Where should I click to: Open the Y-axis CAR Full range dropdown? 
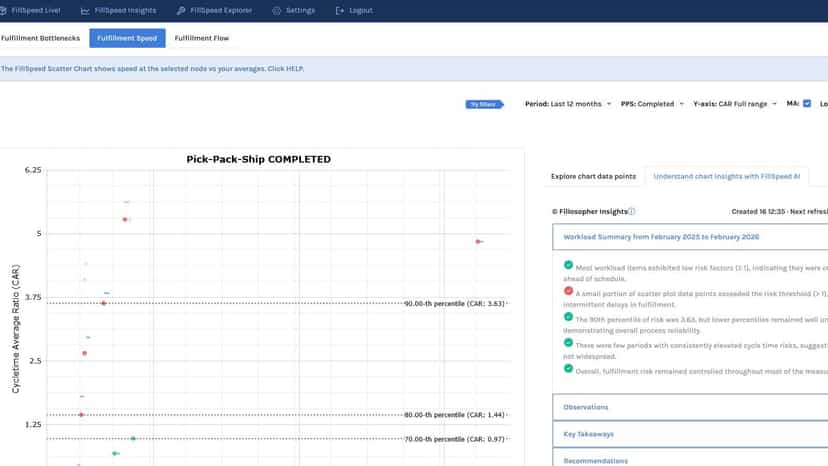coord(735,104)
